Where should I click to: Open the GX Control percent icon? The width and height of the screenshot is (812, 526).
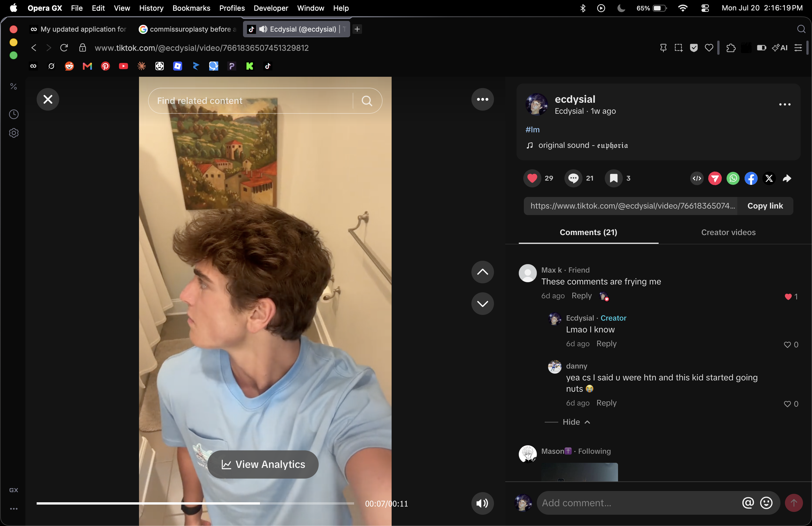tap(14, 86)
